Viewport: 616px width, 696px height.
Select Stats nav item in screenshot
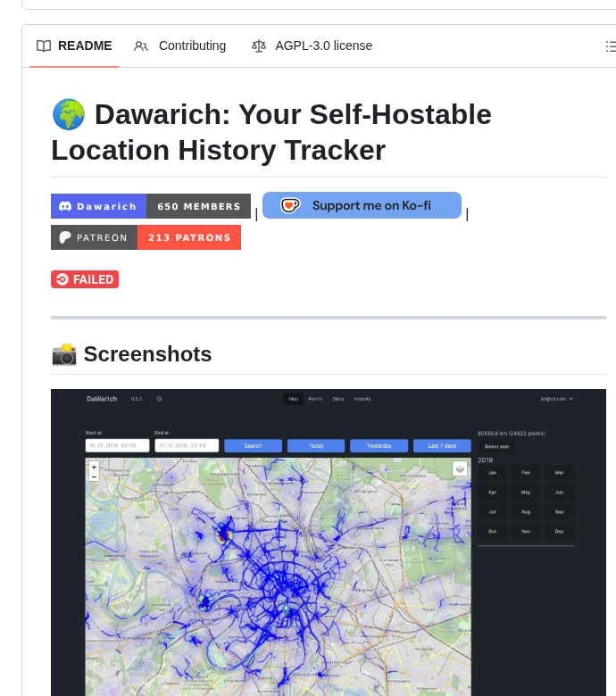click(338, 399)
